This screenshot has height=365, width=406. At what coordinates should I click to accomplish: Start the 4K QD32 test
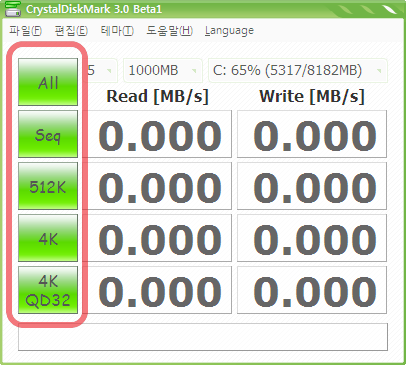click(48, 290)
